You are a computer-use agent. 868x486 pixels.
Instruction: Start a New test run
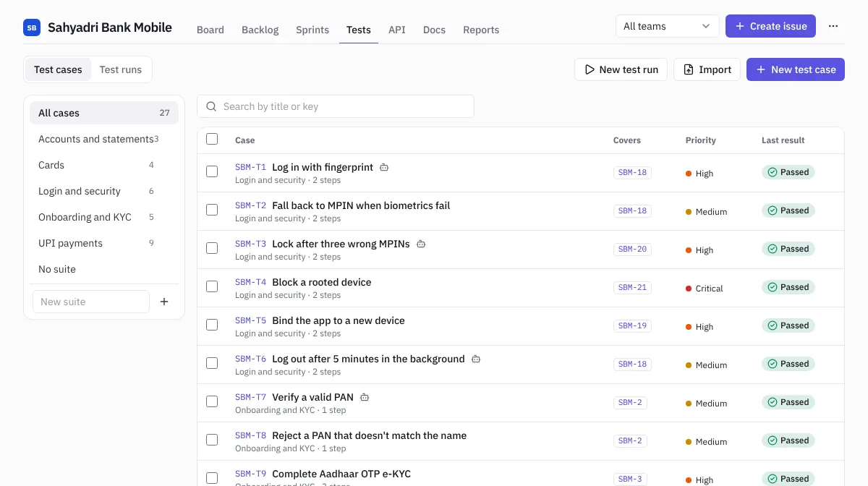point(621,69)
